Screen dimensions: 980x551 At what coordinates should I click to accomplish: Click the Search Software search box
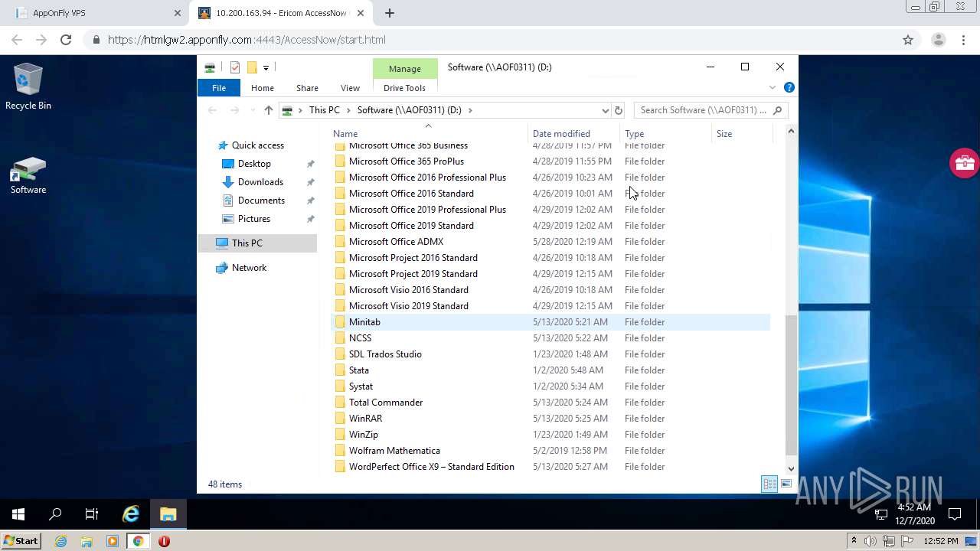pyautogui.click(x=710, y=110)
